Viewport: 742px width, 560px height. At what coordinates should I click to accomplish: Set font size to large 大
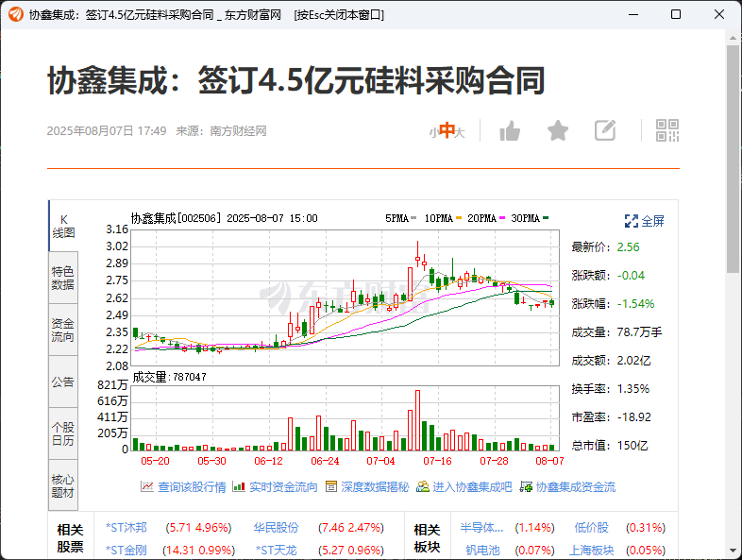pyautogui.click(x=460, y=132)
